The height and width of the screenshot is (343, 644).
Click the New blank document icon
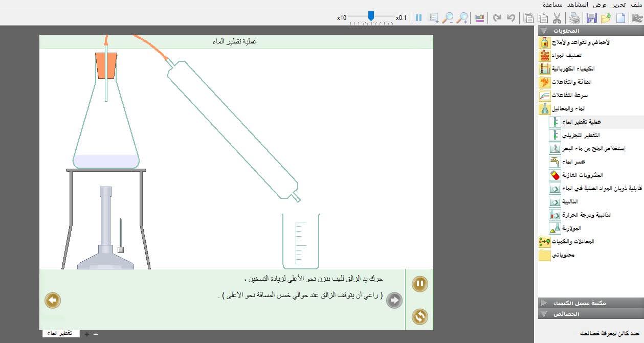pos(620,18)
